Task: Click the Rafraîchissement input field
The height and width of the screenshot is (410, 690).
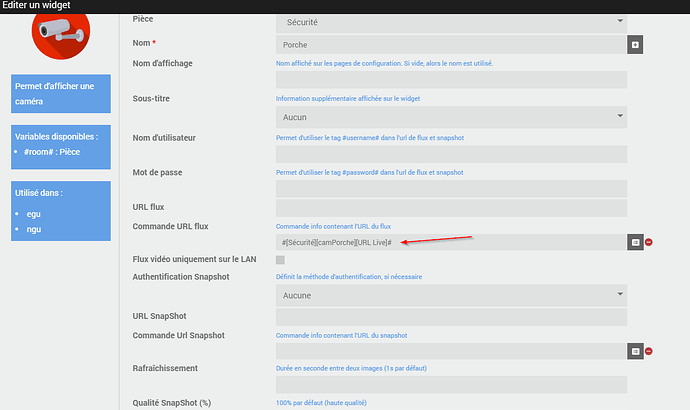Action: coord(451,385)
